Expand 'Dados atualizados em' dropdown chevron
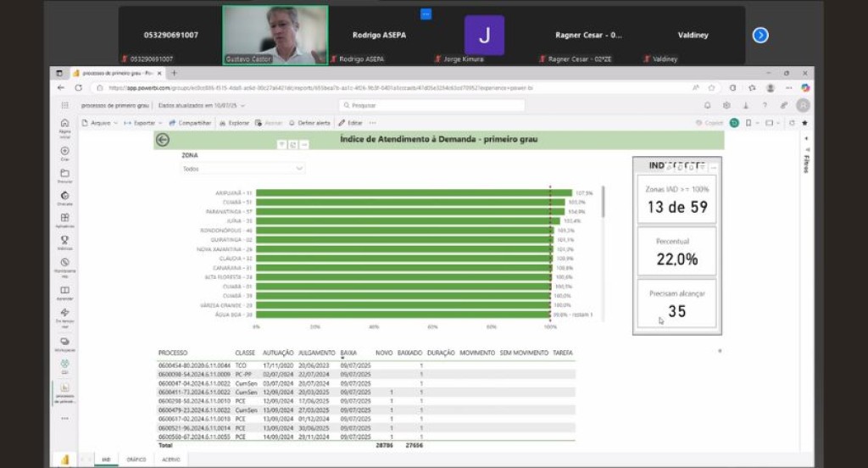Image resolution: width=868 pixels, height=468 pixels. point(242,106)
